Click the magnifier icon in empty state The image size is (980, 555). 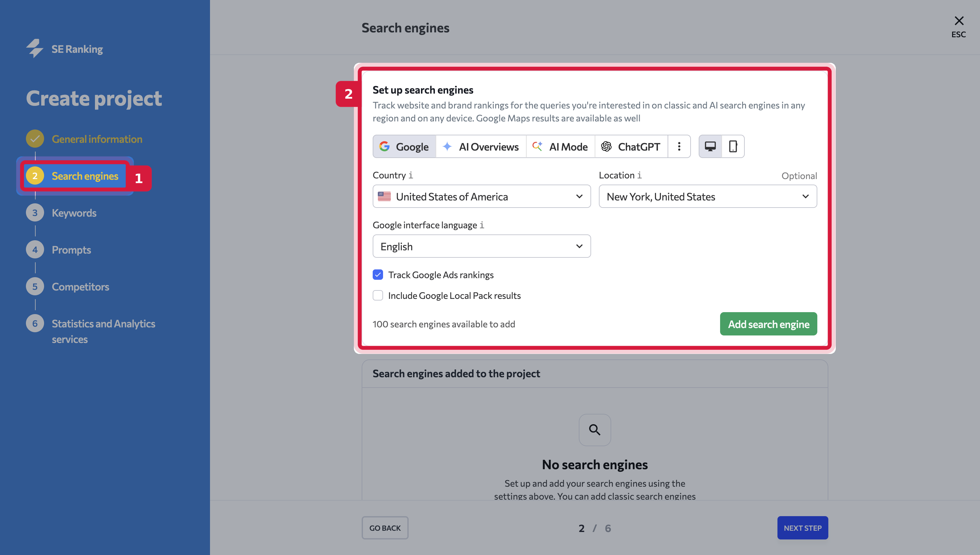click(595, 430)
